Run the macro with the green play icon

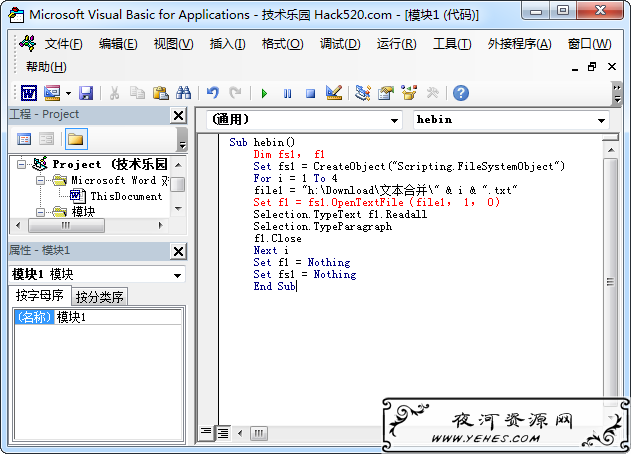click(264, 94)
